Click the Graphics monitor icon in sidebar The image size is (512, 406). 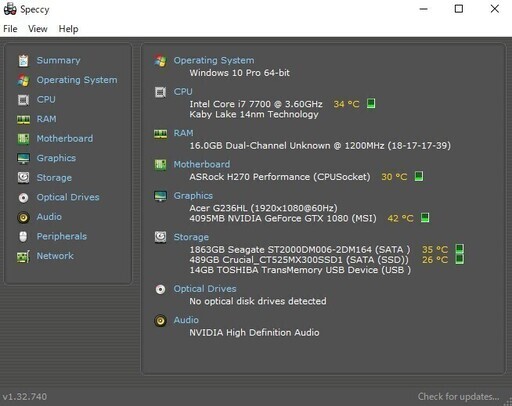23,158
